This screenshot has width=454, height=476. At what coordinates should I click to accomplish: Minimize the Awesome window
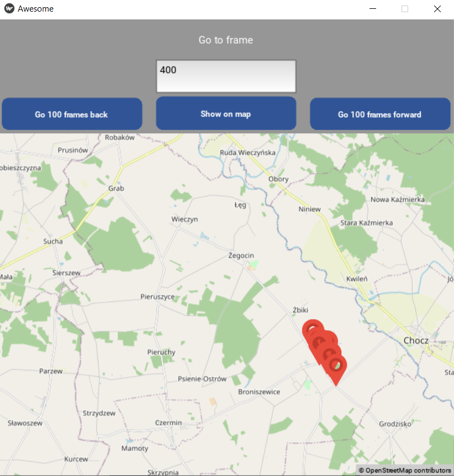(373, 9)
